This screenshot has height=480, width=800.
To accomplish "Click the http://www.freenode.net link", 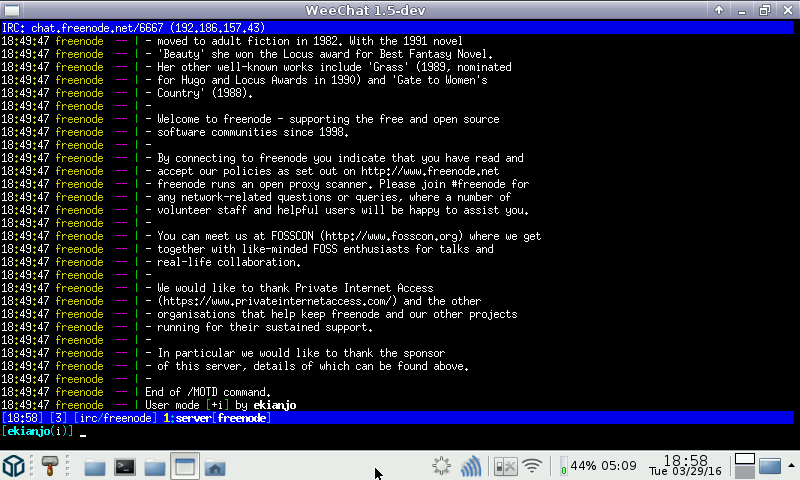I will [x=430, y=171].
